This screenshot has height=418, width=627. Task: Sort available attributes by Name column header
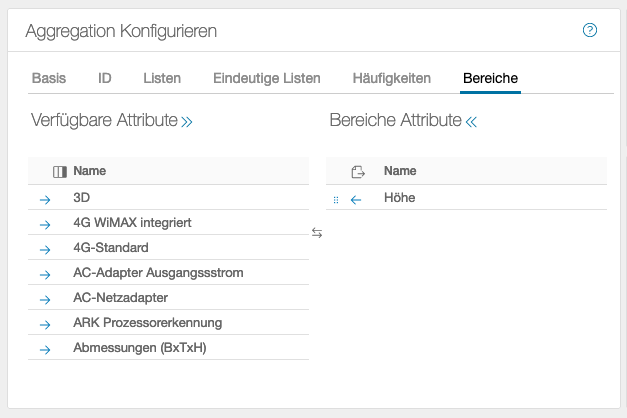(90, 171)
